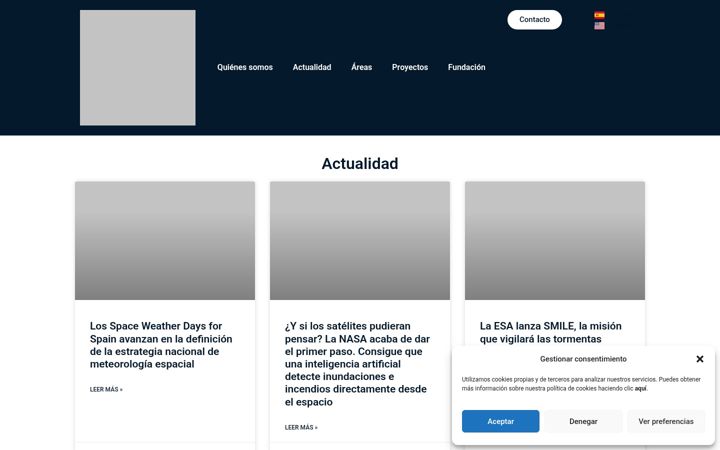Click Leer más under Space Weather article
Screen dimensions: 720x450
(x=106, y=389)
